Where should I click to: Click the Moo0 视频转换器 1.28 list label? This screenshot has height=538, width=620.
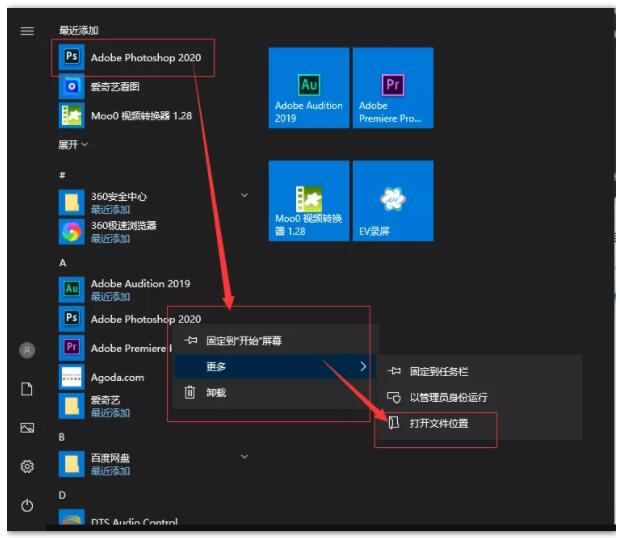pyautogui.click(x=142, y=116)
